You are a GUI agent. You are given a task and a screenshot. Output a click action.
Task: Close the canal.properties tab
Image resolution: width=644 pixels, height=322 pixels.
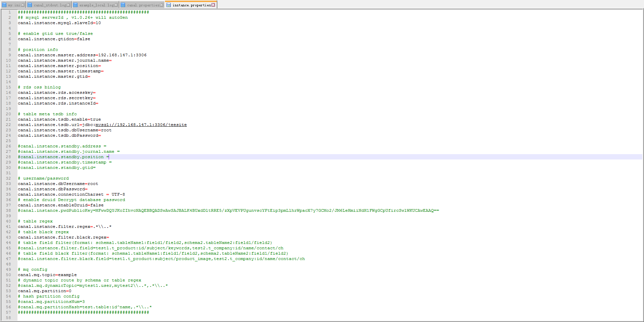[x=162, y=5]
